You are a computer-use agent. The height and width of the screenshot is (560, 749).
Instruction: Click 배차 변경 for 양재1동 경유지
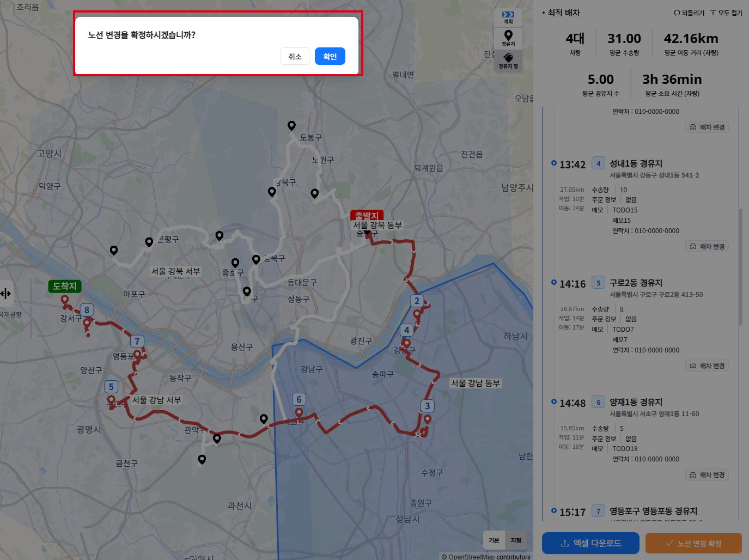pyautogui.click(x=707, y=474)
